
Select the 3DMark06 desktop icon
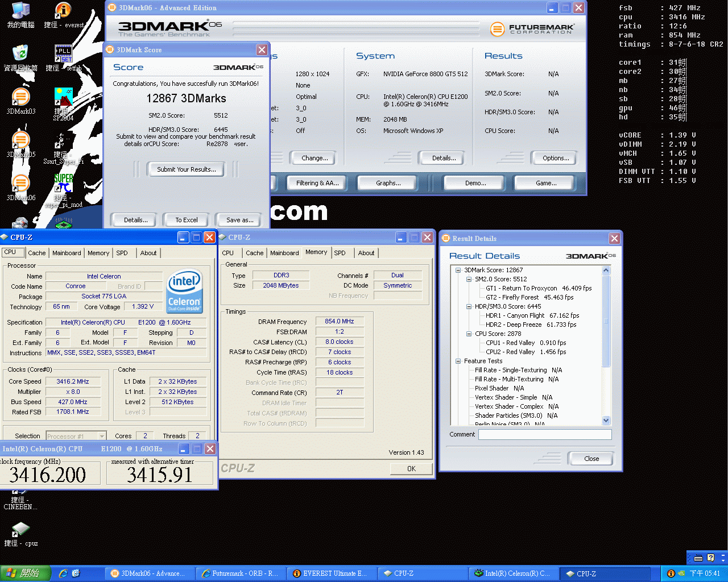(x=21, y=188)
